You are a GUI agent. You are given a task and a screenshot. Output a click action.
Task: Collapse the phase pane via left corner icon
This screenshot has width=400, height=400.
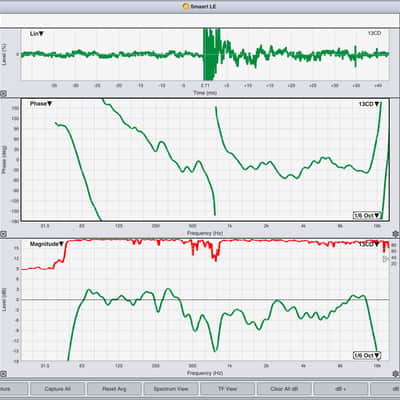click(x=3, y=234)
